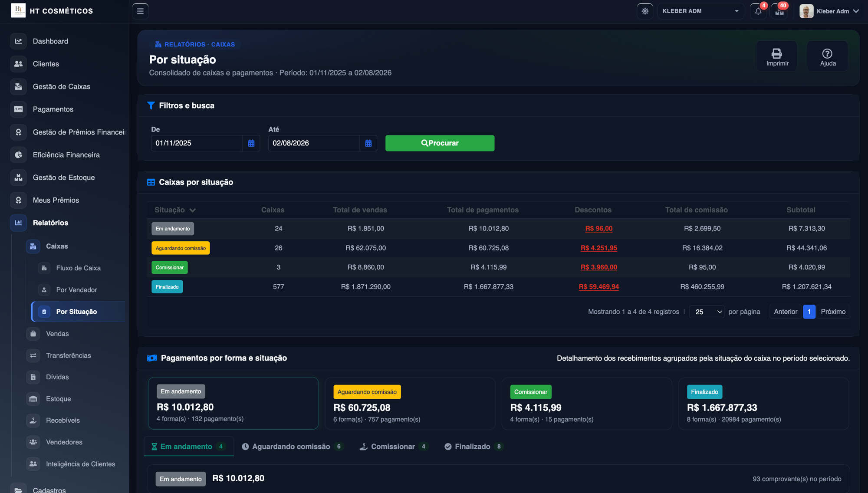
Task: Click the Imprimir print button
Action: pos(777,56)
